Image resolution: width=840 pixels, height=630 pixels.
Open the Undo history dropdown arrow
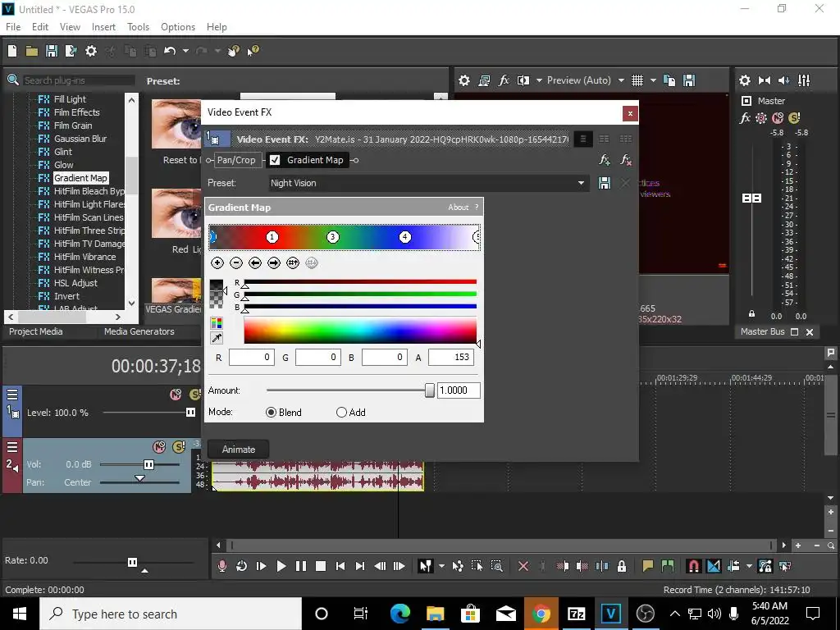click(185, 51)
